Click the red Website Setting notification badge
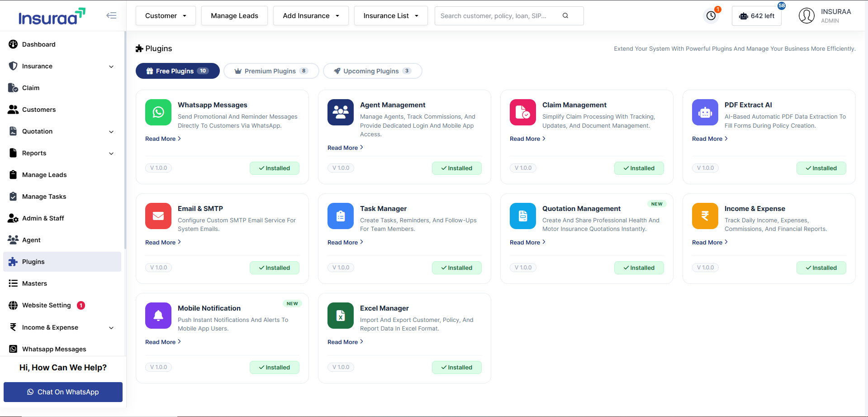The image size is (868, 417). [x=81, y=306]
